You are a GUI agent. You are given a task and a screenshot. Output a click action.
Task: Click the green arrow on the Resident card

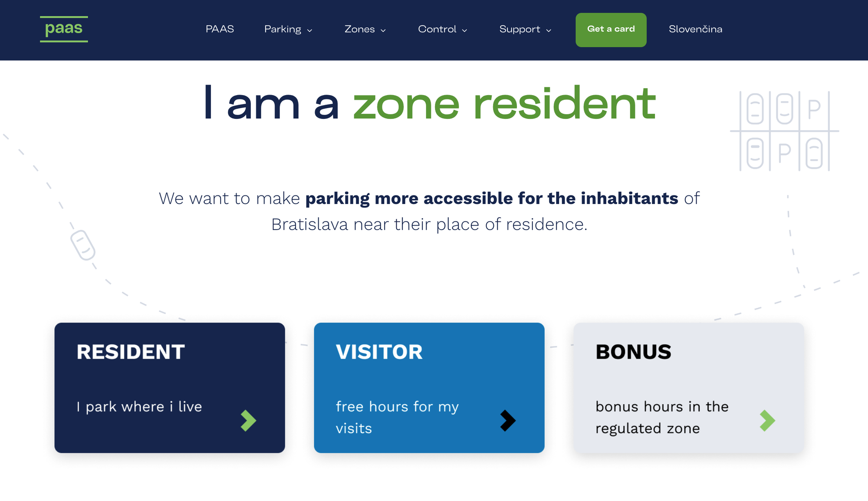[249, 421]
